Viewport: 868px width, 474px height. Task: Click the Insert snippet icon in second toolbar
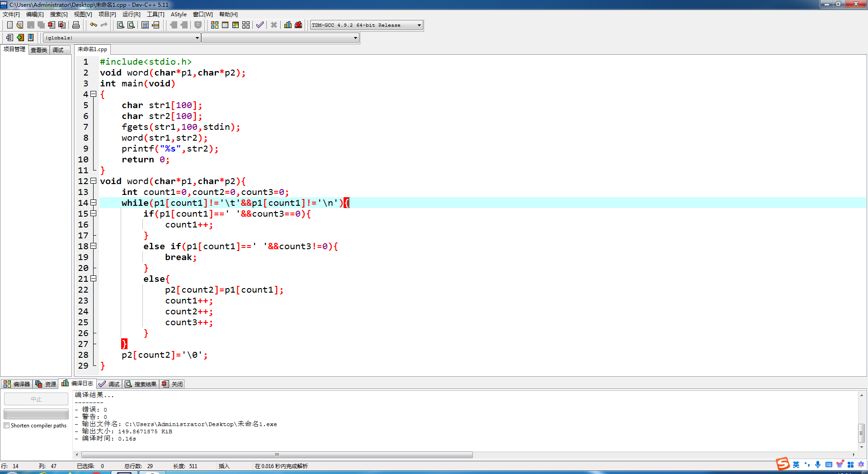click(x=9, y=38)
